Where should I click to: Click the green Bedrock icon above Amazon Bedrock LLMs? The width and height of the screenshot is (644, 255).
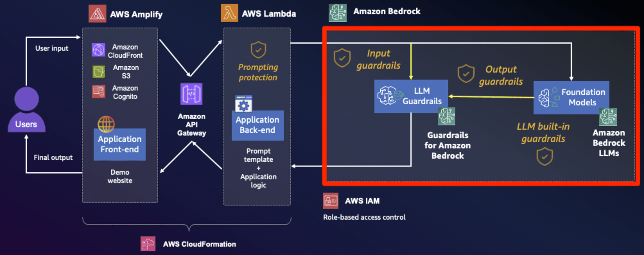[608, 117]
